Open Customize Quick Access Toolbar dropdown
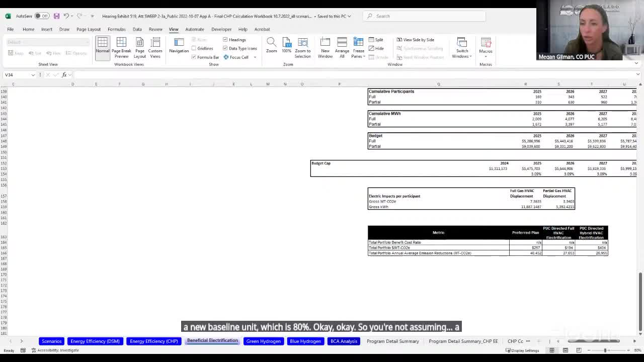 (92, 16)
